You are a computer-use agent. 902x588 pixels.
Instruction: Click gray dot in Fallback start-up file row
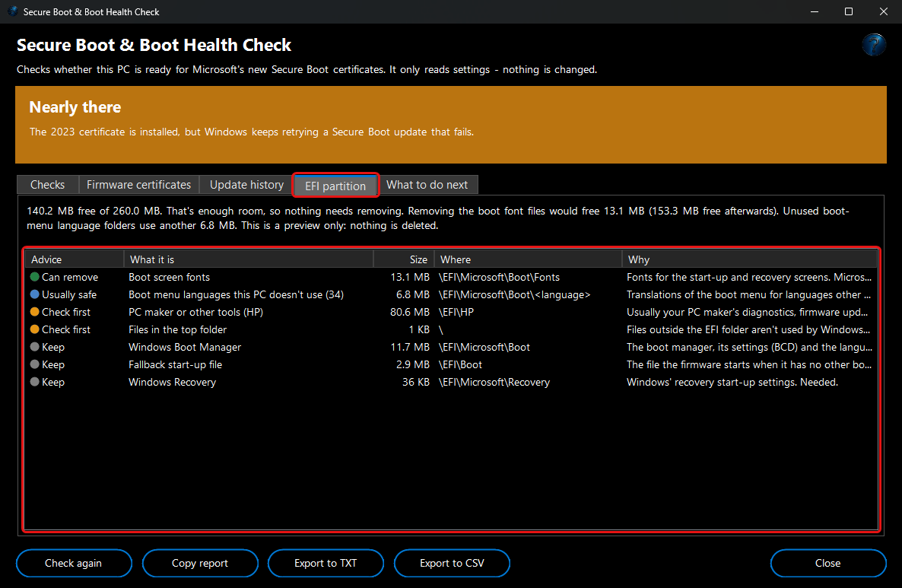coord(34,364)
